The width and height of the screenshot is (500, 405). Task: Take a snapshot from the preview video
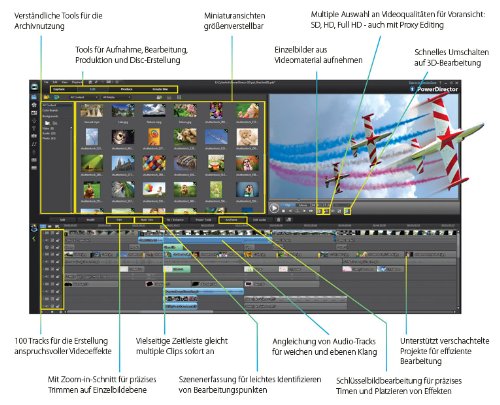(320, 211)
